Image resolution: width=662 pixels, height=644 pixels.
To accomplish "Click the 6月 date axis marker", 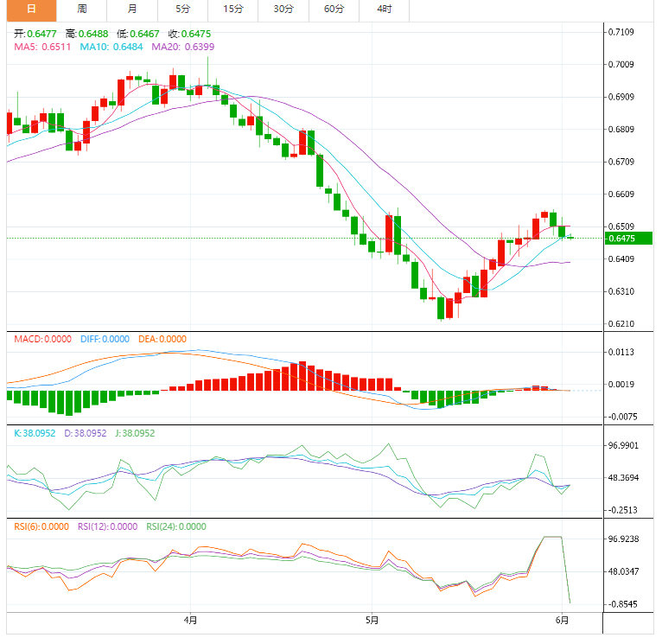I will 562,621.
